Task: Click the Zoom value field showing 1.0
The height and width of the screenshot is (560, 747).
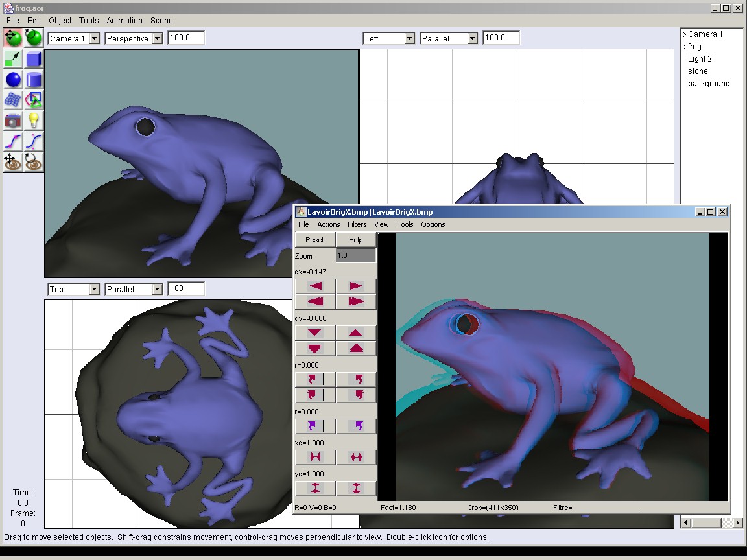Action: [356, 255]
